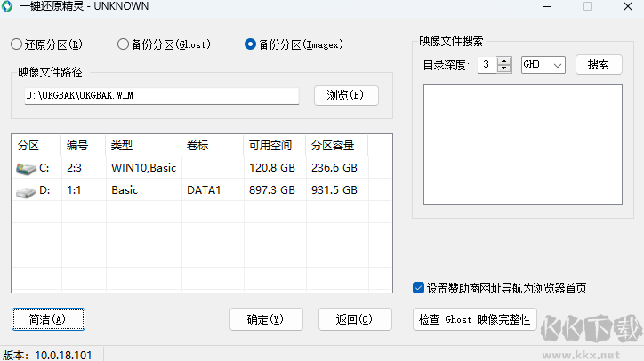Close the 一键还原精灵 window

click(627, 6)
